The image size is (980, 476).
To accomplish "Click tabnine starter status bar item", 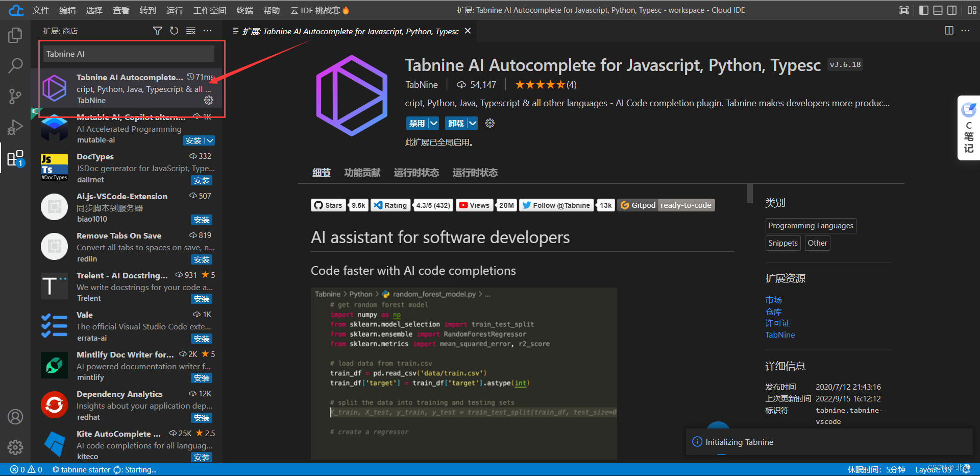I will click(104, 470).
